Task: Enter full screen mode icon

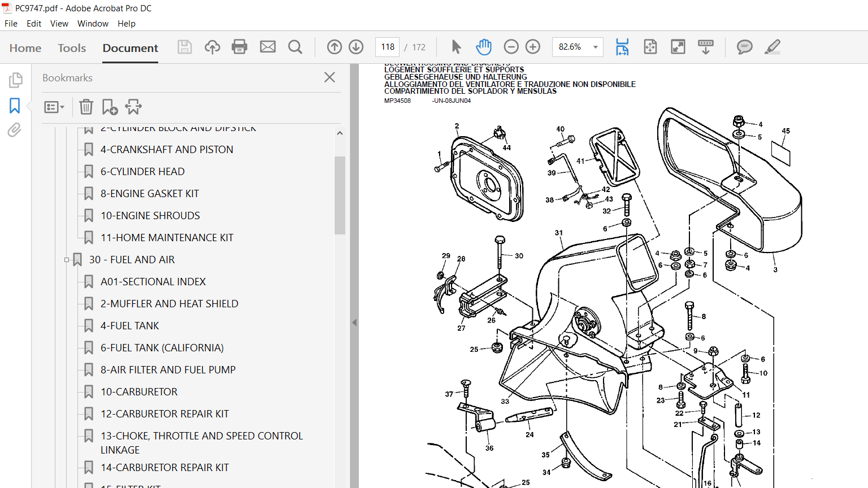Action: (678, 47)
